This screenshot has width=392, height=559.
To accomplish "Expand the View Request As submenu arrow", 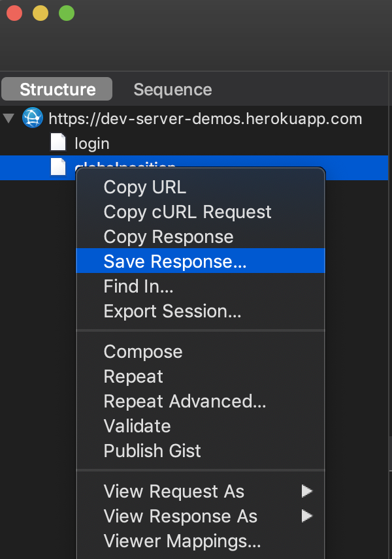I will tap(307, 491).
